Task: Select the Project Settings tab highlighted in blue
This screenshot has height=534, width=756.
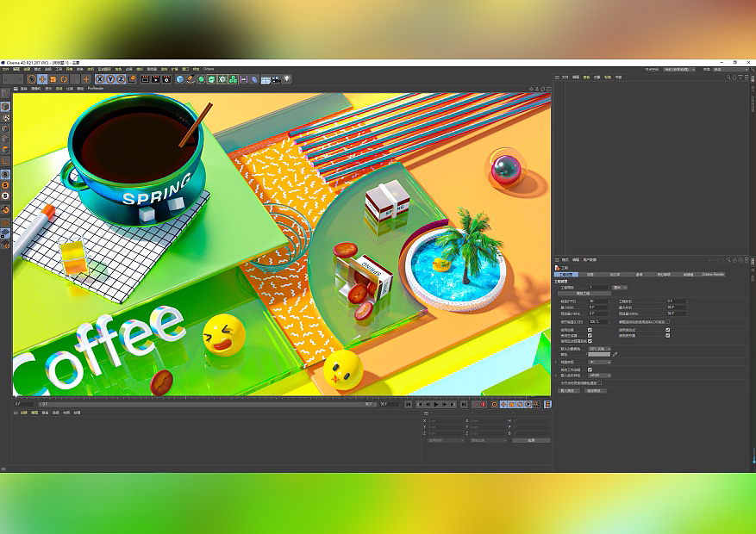Action: click(x=566, y=275)
